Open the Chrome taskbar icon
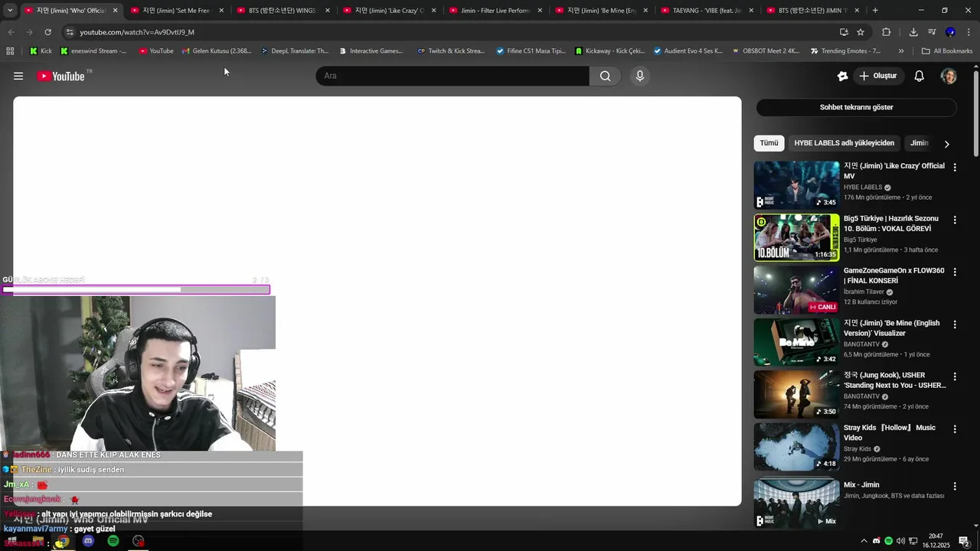This screenshot has height=551, width=980. [x=62, y=541]
